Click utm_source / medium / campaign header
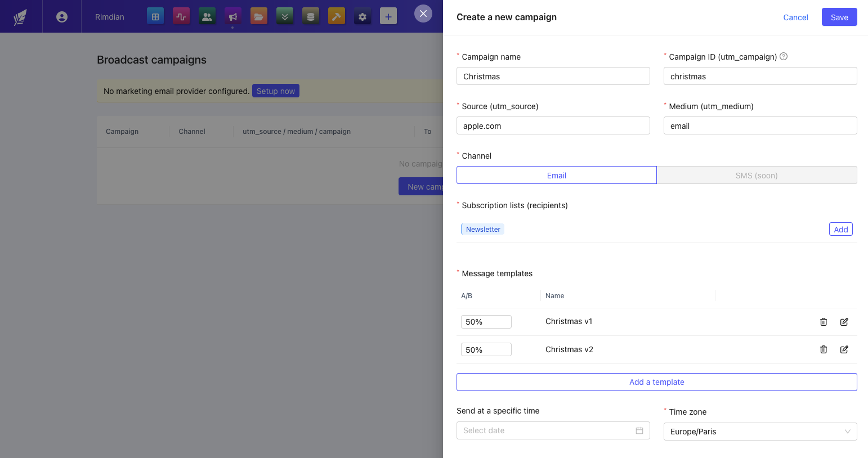This screenshot has width=868, height=458. click(x=297, y=132)
